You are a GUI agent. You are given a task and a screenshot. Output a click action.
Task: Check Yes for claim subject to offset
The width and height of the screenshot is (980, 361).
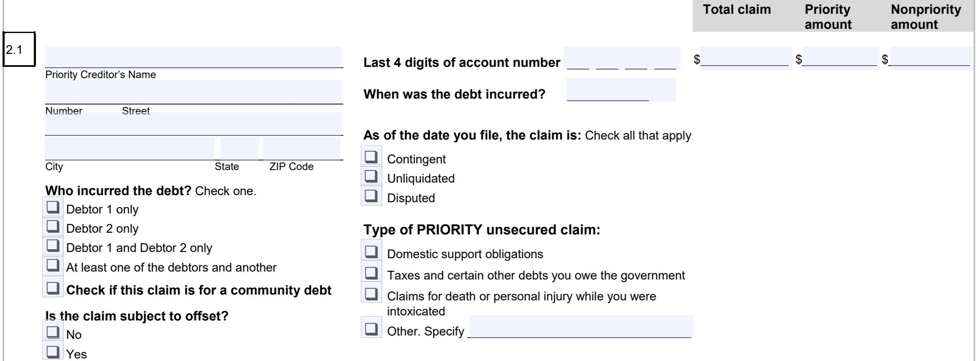point(53,352)
